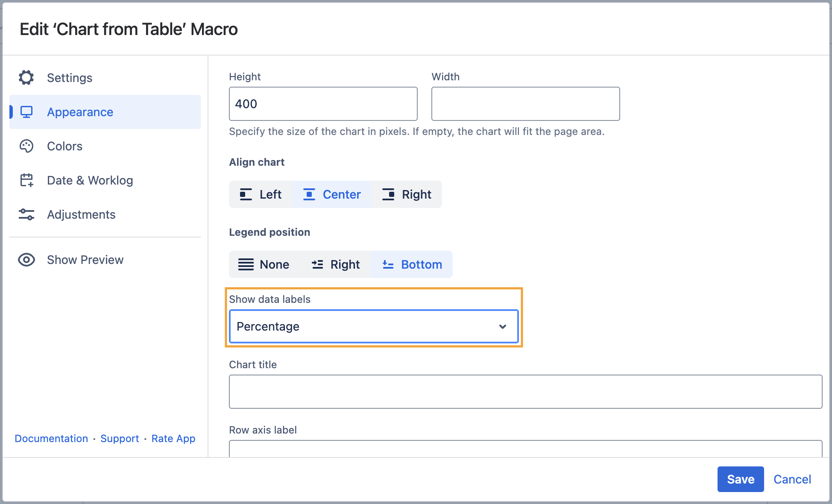Open the Show data labels dropdown
The width and height of the screenshot is (832, 504).
click(374, 326)
